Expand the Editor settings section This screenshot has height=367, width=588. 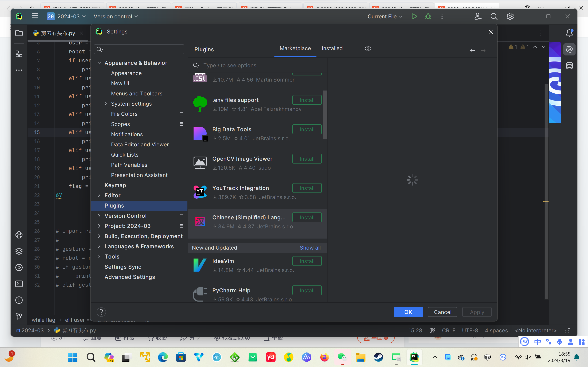click(x=99, y=195)
